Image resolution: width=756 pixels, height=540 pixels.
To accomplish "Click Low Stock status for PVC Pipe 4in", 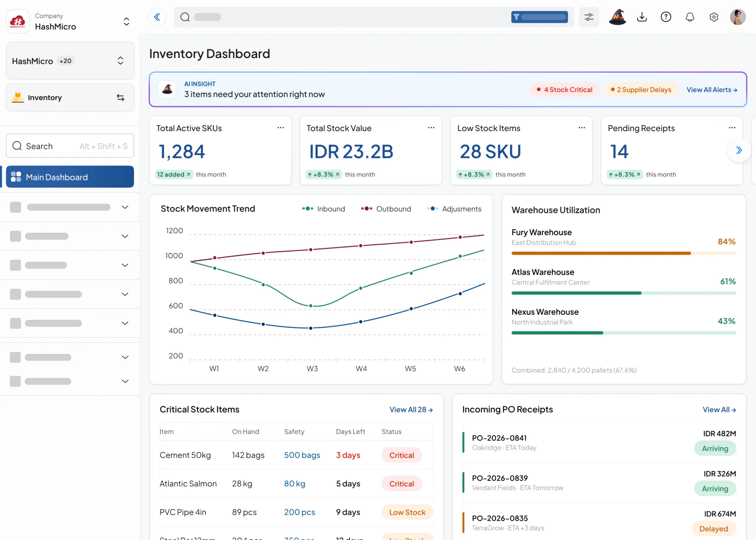I will pos(407,512).
